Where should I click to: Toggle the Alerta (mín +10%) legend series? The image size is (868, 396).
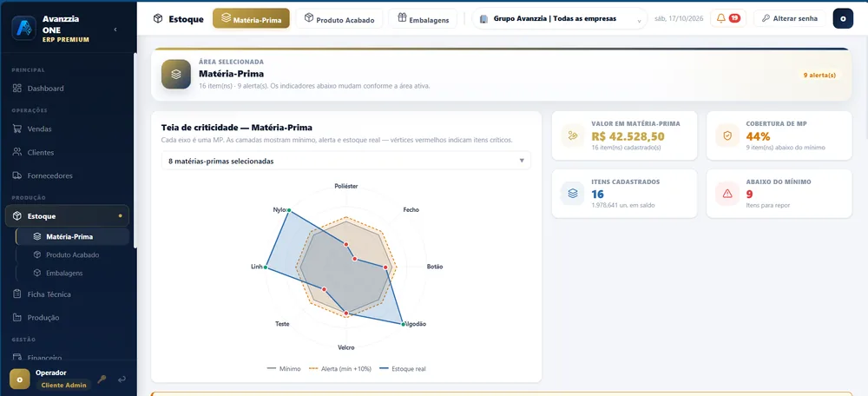[x=340, y=369]
